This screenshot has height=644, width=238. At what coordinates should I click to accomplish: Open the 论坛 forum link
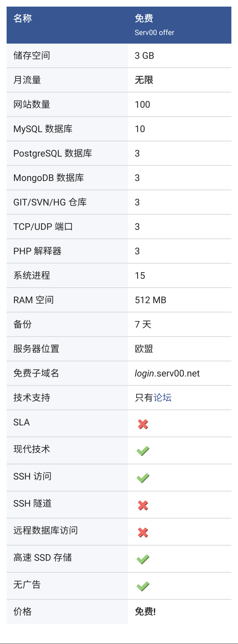[163, 398]
